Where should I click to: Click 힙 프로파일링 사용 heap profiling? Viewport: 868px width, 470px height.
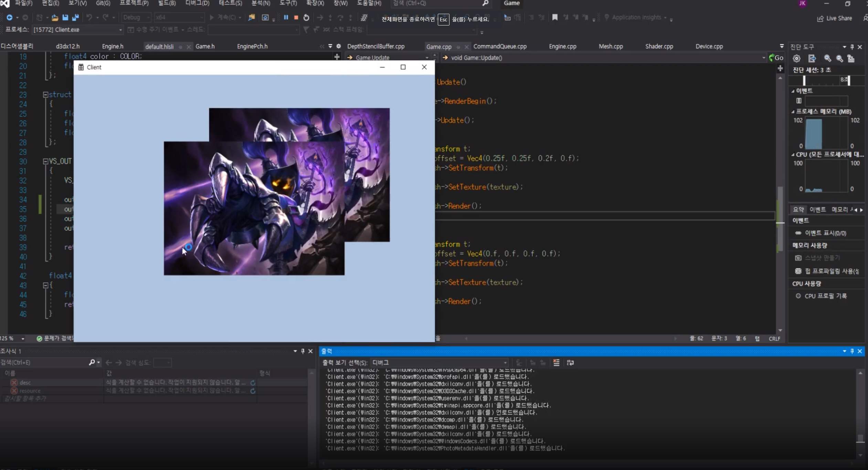[x=827, y=271]
